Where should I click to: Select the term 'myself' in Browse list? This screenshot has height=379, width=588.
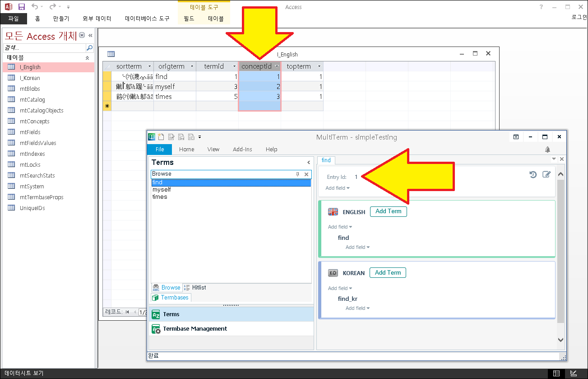click(162, 190)
